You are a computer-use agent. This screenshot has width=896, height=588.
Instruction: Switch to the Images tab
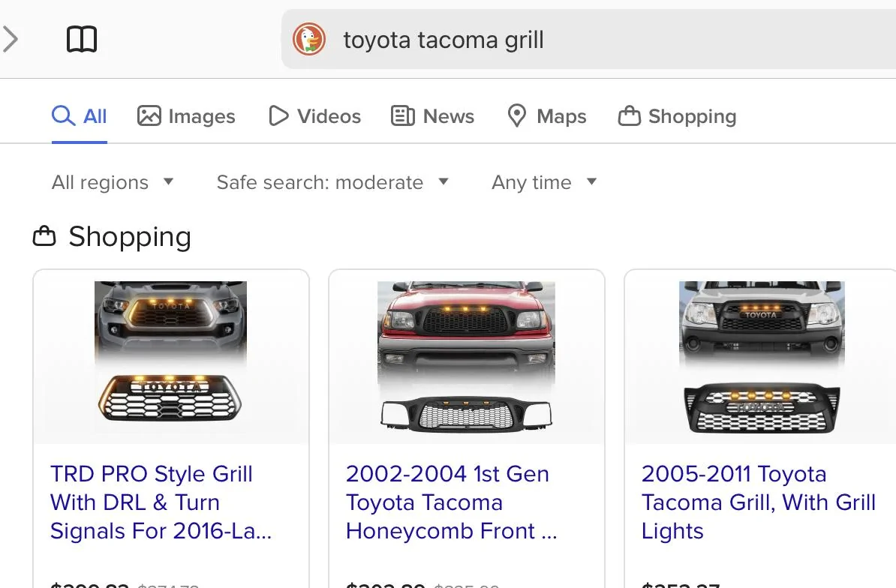[x=186, y=116]
